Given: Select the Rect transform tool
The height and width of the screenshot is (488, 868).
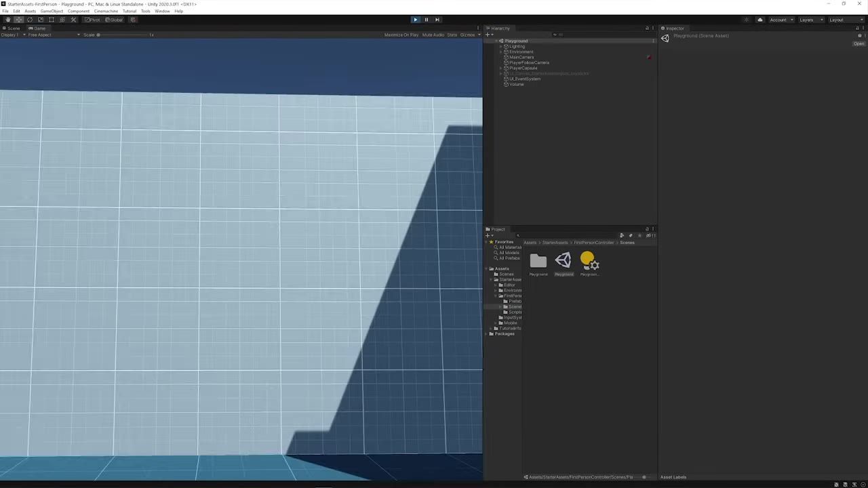Looking at the screenshot, I should point(52,20).
